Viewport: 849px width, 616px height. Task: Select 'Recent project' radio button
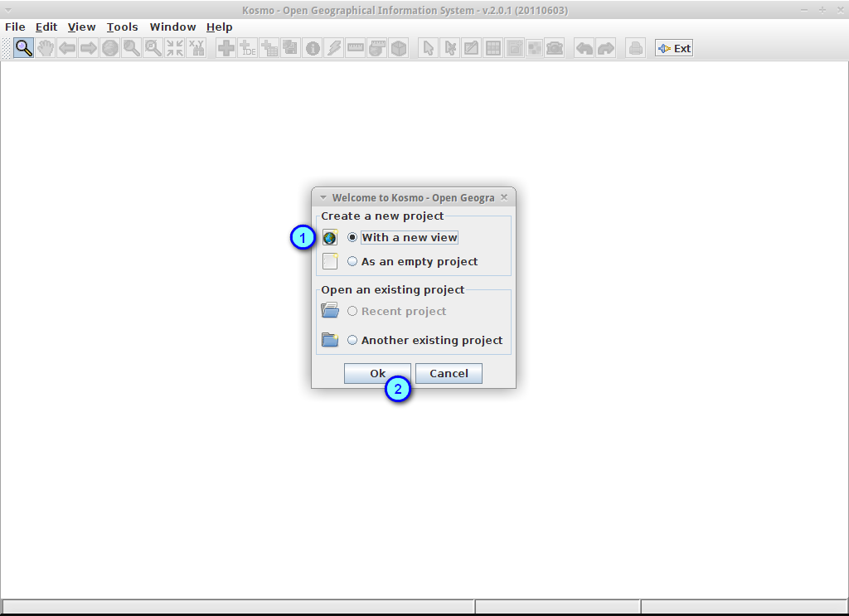pos(352,311)
